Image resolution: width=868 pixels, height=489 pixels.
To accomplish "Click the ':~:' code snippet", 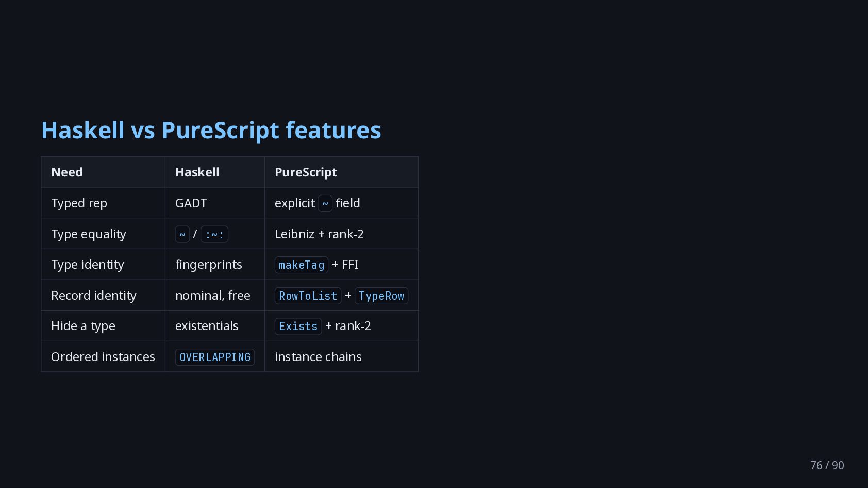I will 214,234.
